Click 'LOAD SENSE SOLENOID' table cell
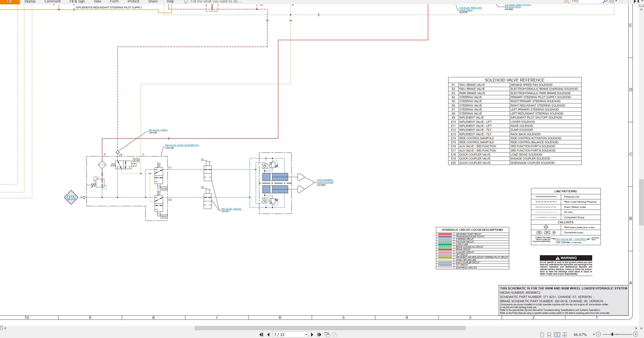Viewport: 644px width, 338px height. click(545, 155)
